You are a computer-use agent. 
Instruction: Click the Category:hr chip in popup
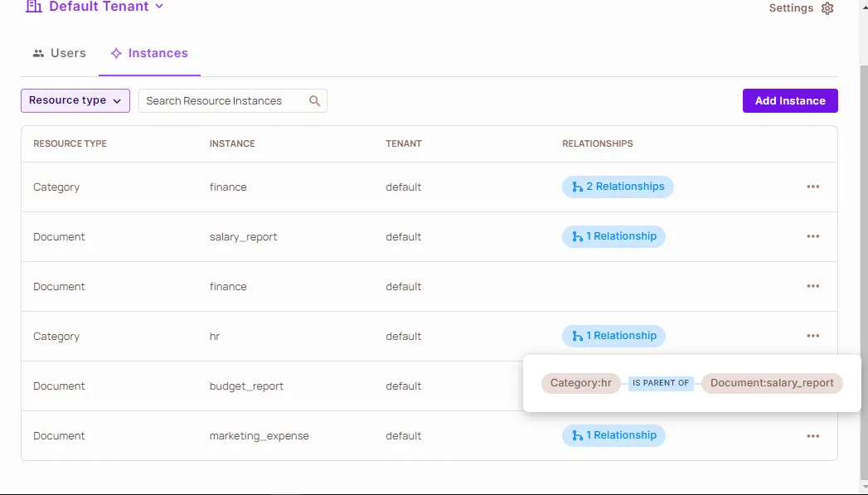(x=580, y=383)
